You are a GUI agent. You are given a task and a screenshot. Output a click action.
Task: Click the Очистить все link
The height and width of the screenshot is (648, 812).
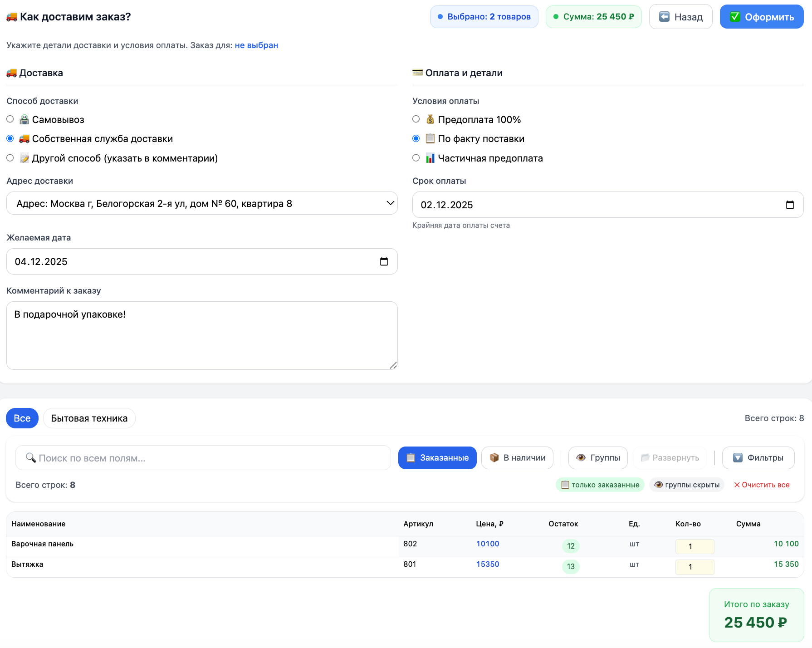pyautogui.click(x=762, y=485)
